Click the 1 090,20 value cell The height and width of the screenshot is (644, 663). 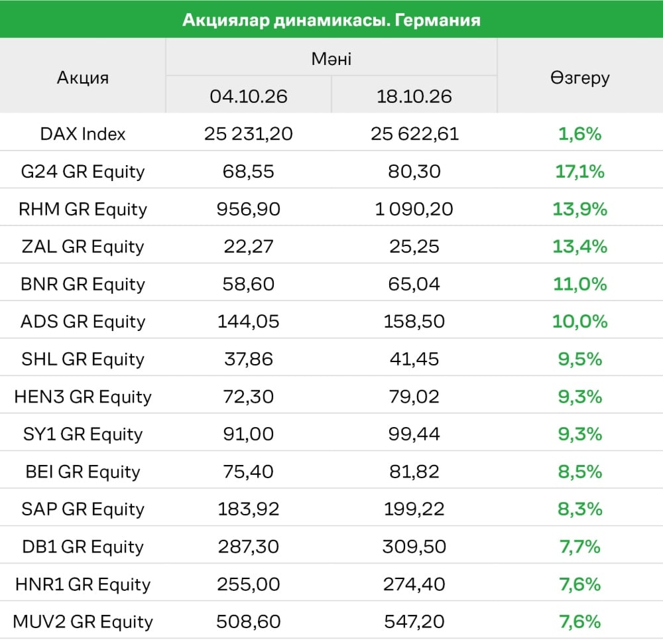click(x=414, y=210)
